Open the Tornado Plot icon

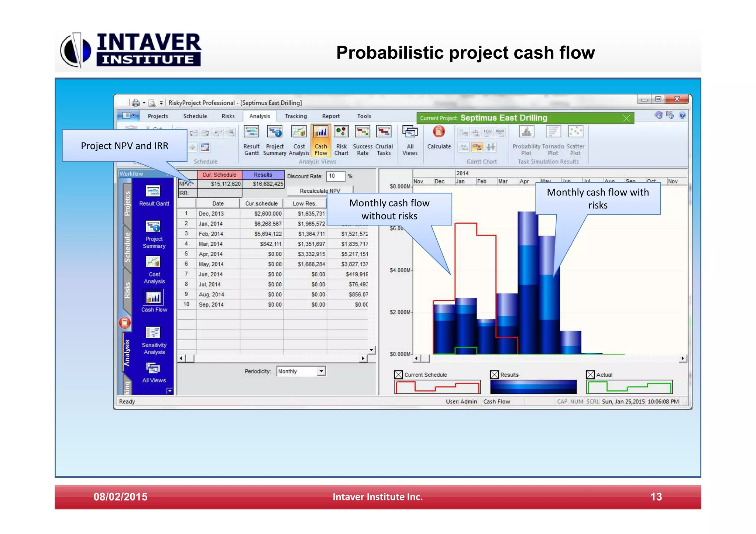(x=553, y=140)
